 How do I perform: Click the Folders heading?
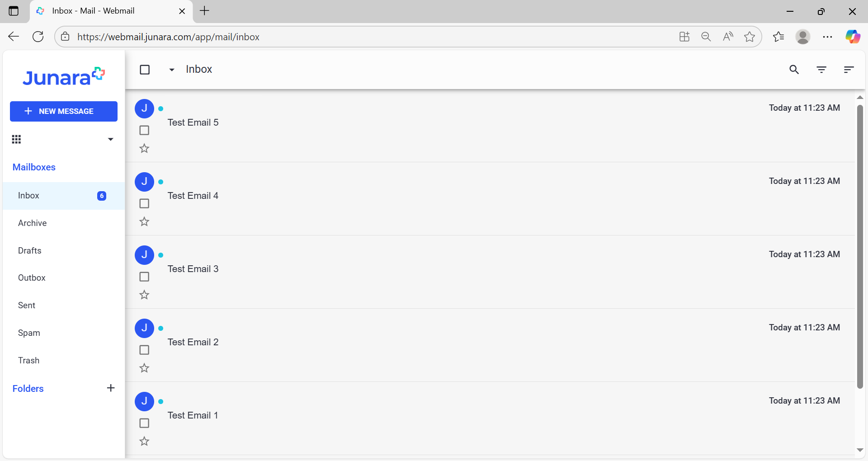28,389
